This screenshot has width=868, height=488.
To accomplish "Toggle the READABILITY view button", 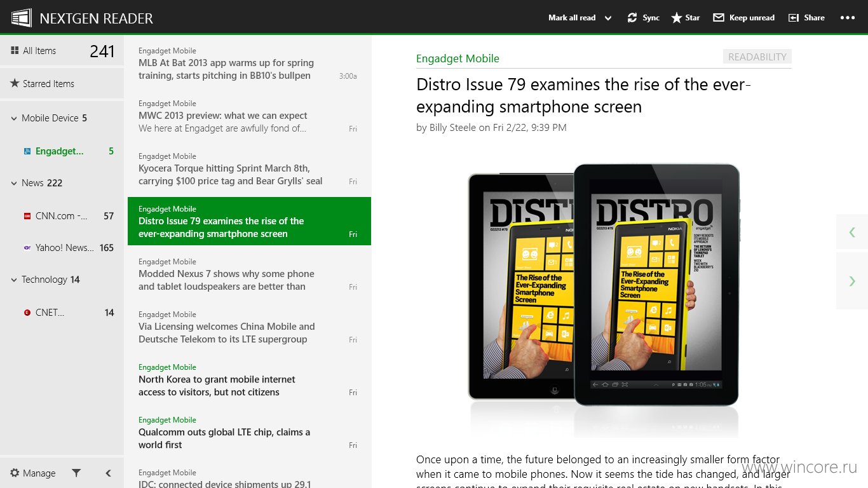I will pyautogui.click(x=757, y=57).
